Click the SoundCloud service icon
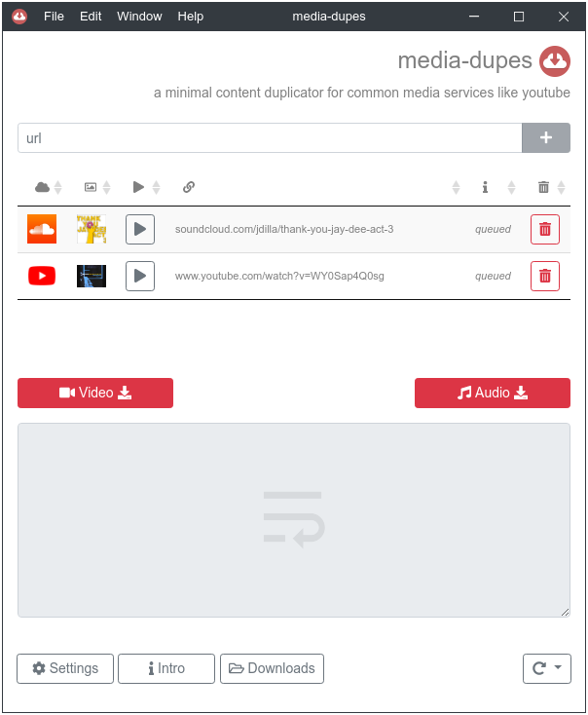588x715 pixels. (x=42, y=229)
